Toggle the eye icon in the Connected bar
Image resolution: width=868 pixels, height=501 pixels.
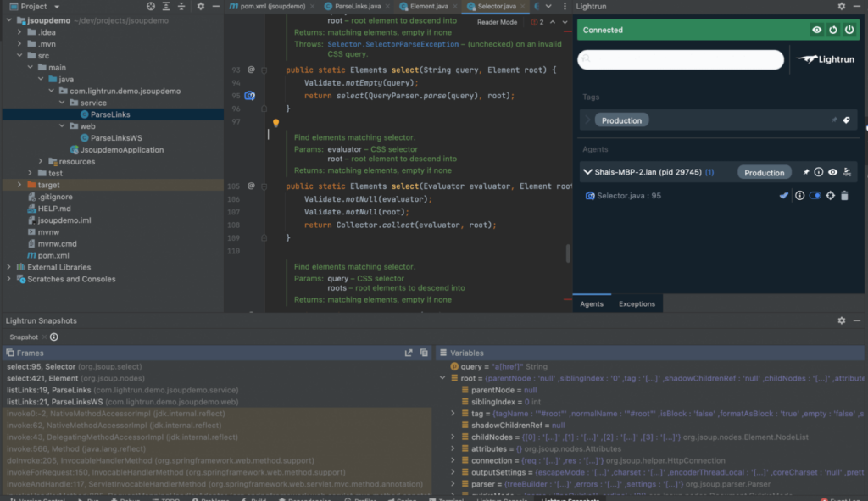816,30
